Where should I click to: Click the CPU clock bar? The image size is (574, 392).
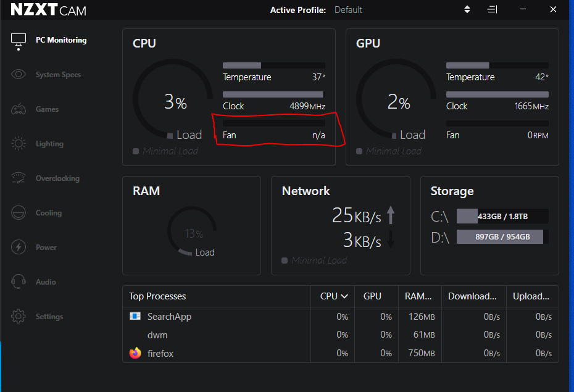click(274, 94)
